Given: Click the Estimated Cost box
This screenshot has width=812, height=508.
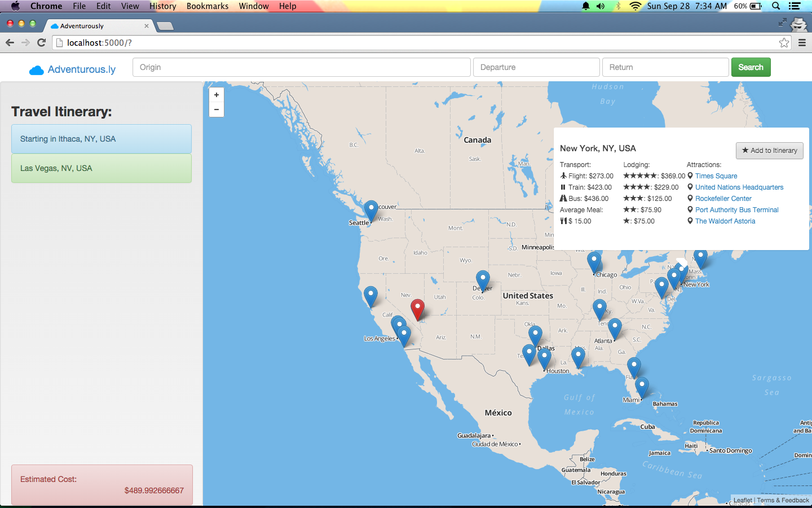Looking at the screenshot, I should click(102, 485).
